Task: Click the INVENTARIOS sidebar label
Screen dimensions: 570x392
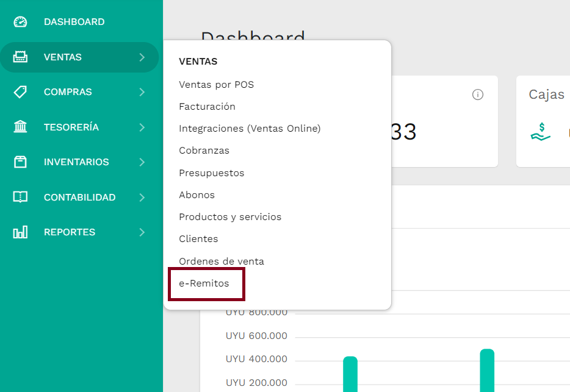Action: click(x=76, y=162)
